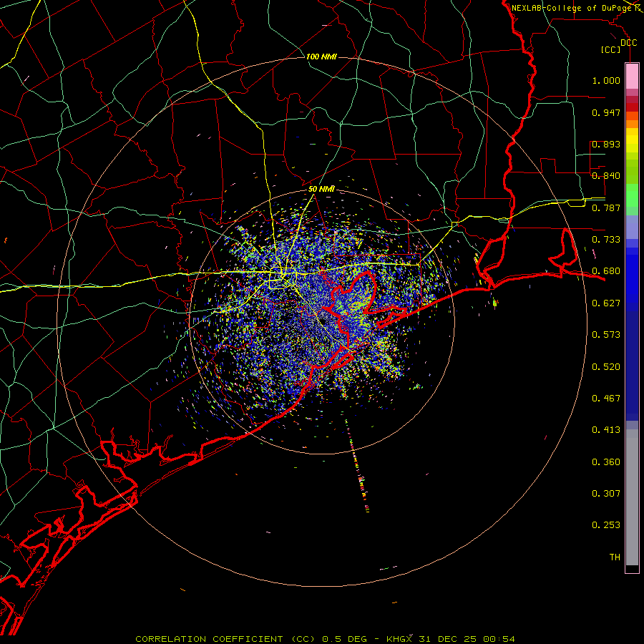Click the DCC label above the color scale
Viewport: 644px width, 644px height.
coord(629,43)
